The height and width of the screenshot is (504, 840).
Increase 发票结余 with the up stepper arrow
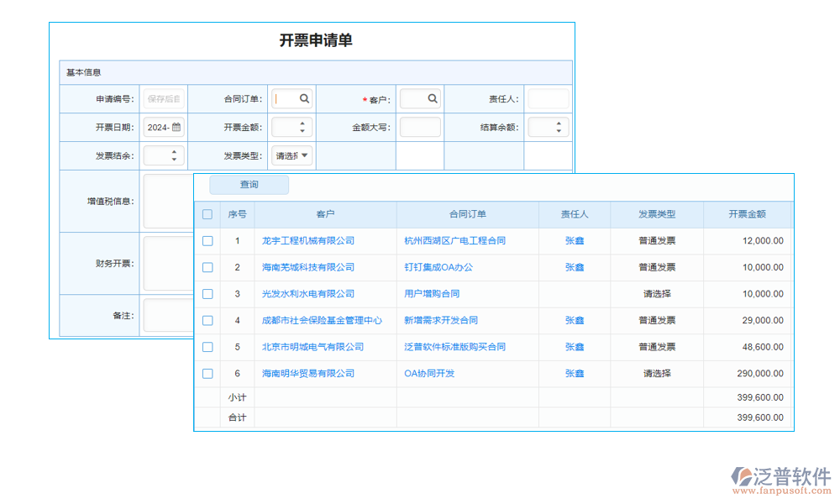175,150
